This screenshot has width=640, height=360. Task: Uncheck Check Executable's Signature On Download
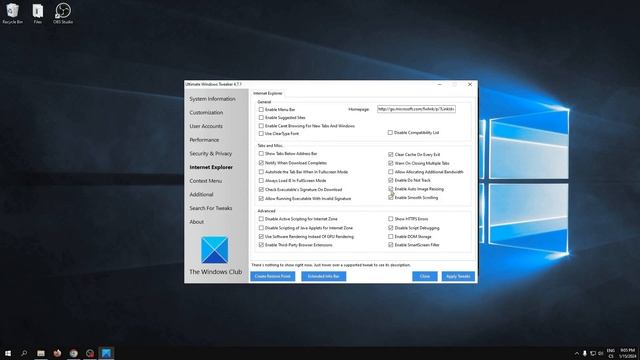click(261, 189)
